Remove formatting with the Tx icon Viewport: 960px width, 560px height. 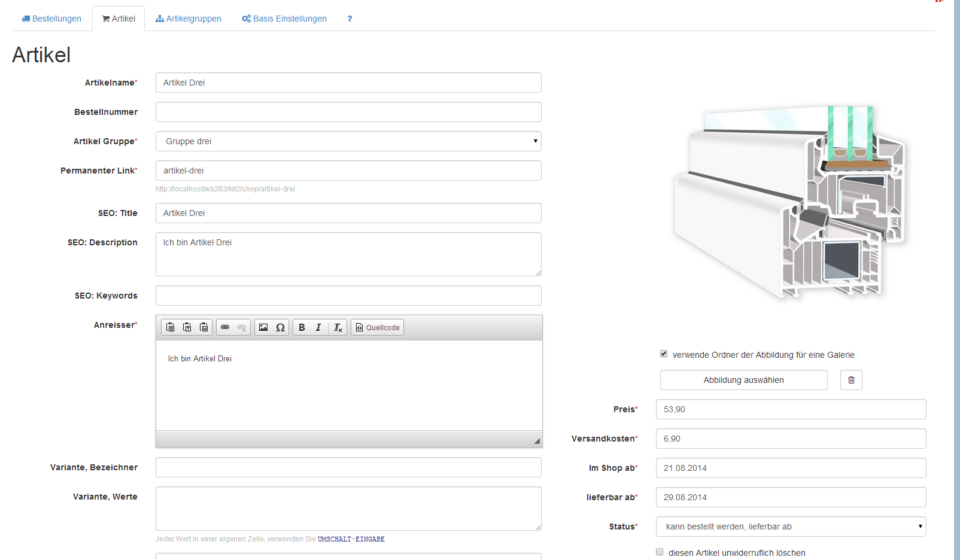click(x=338, y=327)
